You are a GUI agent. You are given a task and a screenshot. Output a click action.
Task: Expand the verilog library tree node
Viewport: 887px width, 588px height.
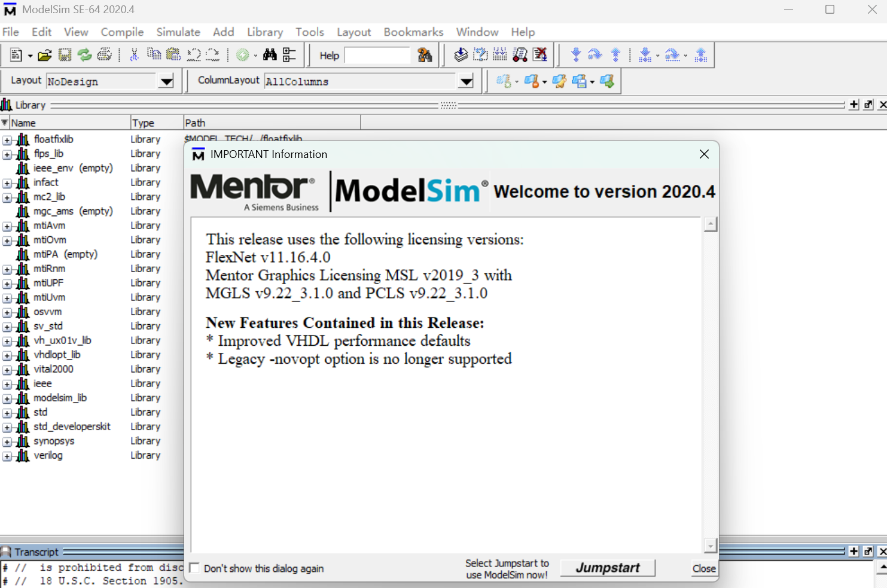click(x=7, y=456)
